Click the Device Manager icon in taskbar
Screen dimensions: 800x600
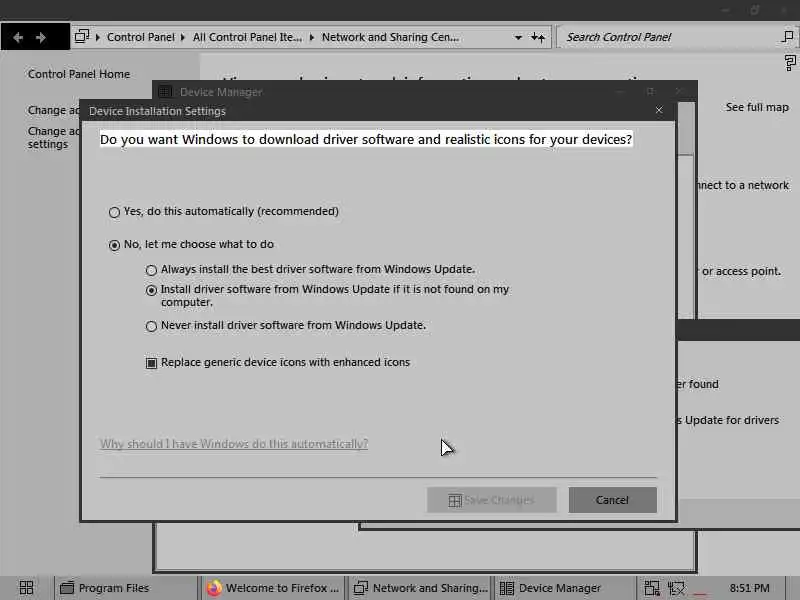pos(507,588)
